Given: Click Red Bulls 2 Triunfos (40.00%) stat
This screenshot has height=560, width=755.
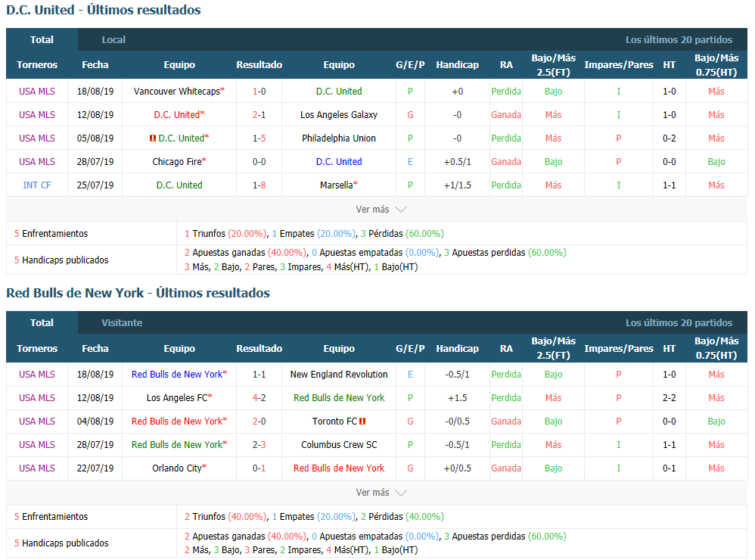Looking at the screenshot, I should click(225, 517).
